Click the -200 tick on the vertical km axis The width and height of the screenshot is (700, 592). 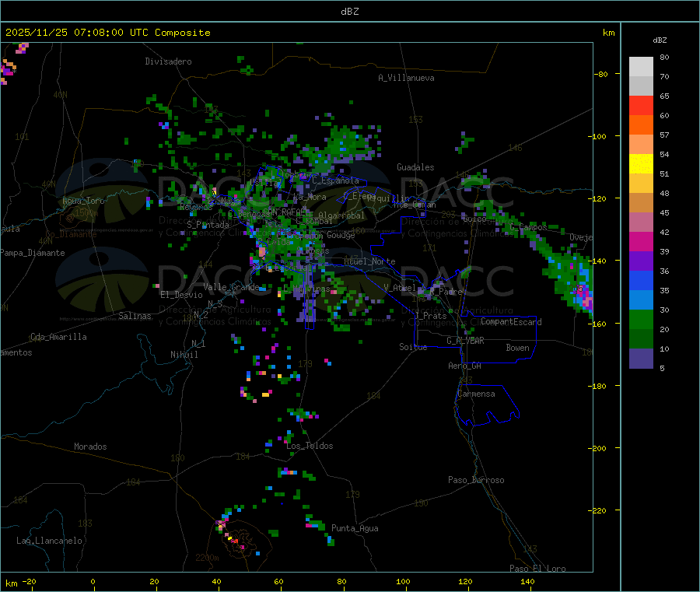597,448
